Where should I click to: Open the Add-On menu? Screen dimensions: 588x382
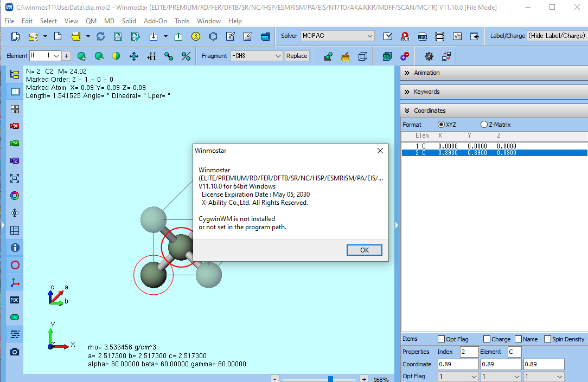click(155, 21)
